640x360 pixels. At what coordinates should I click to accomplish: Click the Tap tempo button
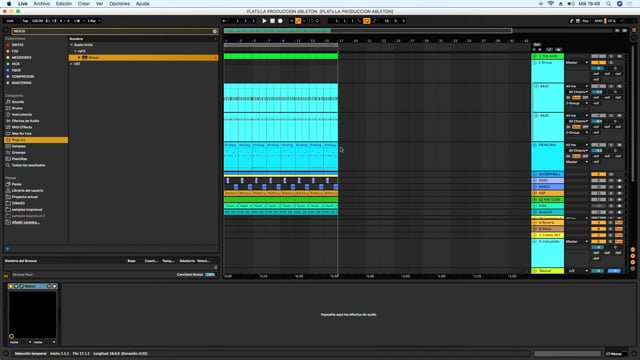(x=25, y=21)
